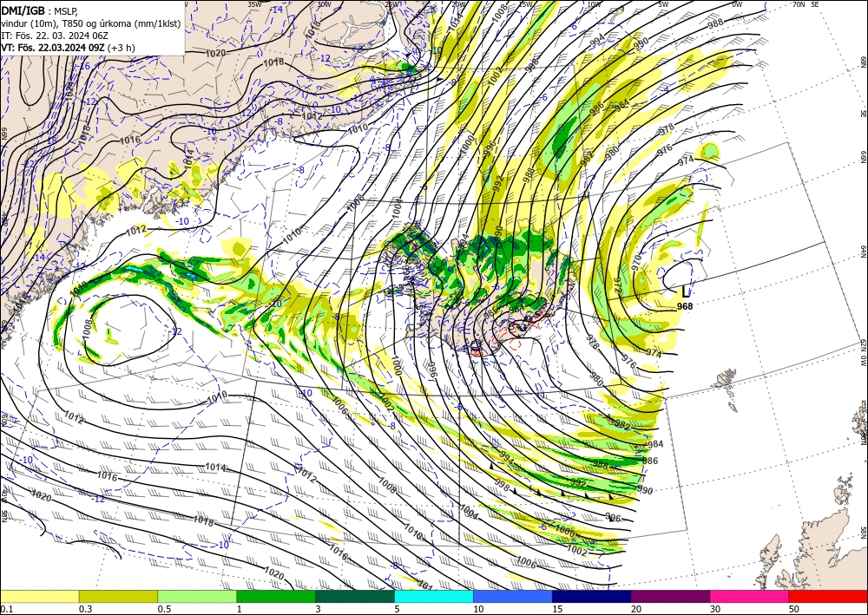Screen dimensions: 868x615
Task: Click the 'L' low pressure marker
Action: pyautogui.click(x=686, y=291)
